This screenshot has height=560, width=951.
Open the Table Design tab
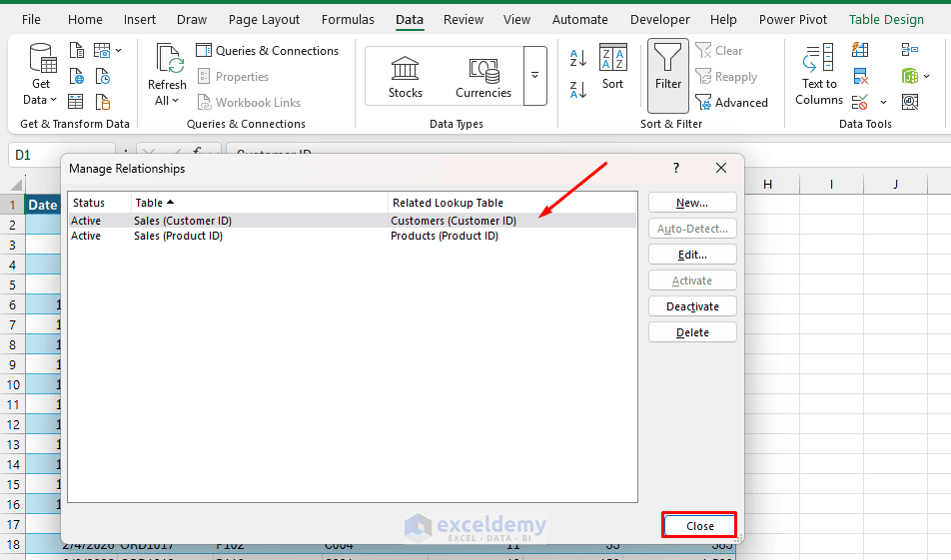point(886,19)
